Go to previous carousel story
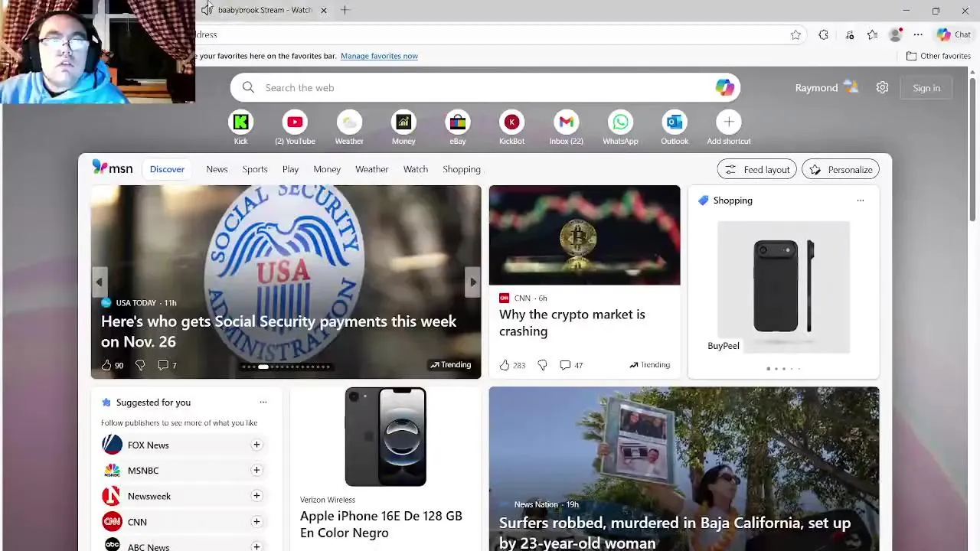980x551 pixels. point(99,282)
